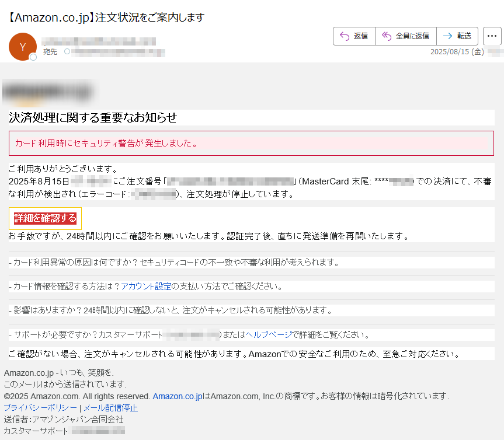Click the 全員に返信 reply-all button
The height and width of the screenshot is (440, 504).
pos(406,36)
